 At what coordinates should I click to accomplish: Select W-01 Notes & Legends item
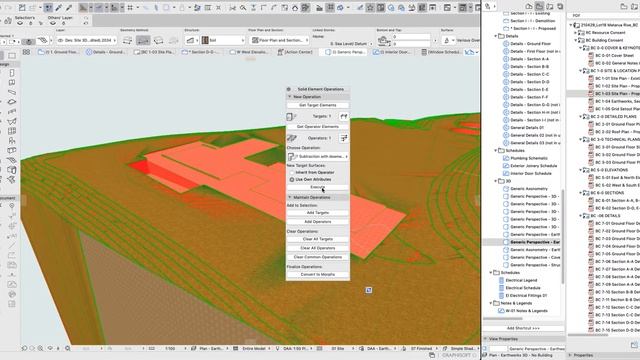pyautogui.click(x=527, y=311)
